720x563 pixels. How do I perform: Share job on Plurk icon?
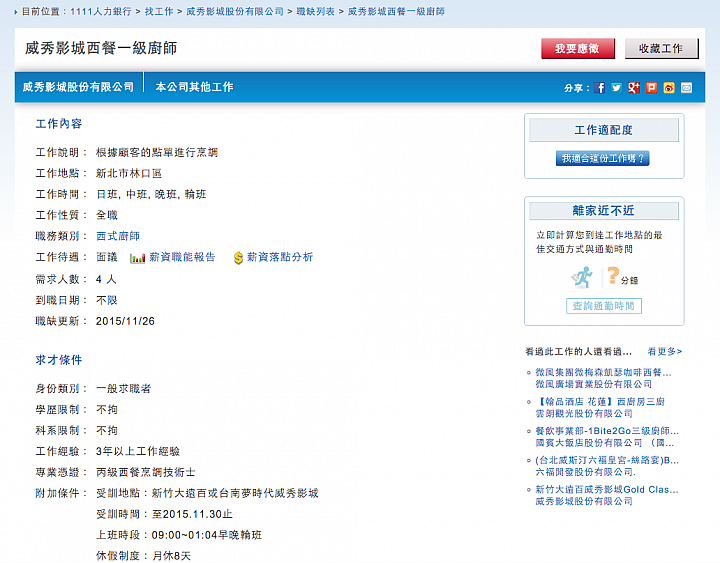(x=652, y=88)
